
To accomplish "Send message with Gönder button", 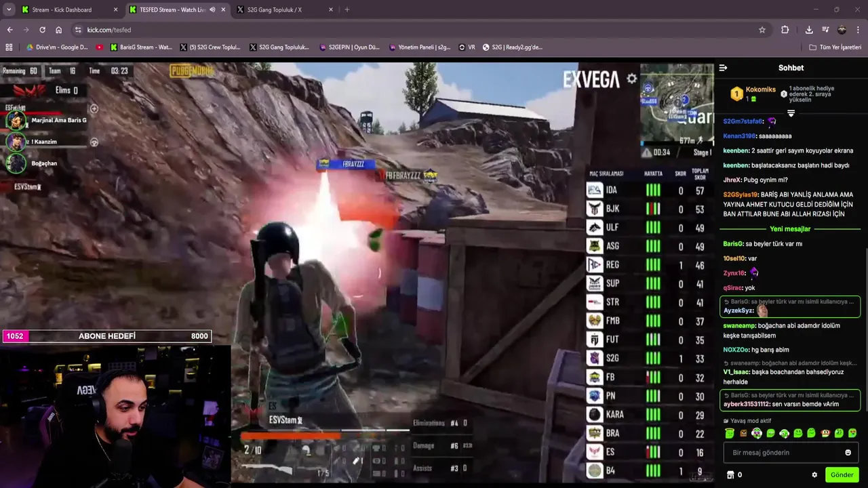I will 842,475.
